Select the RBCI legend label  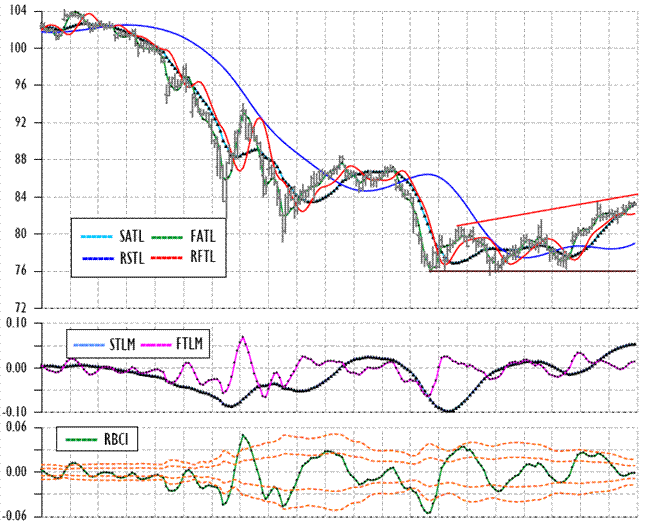pyautogui.click(x=116, y=440)
